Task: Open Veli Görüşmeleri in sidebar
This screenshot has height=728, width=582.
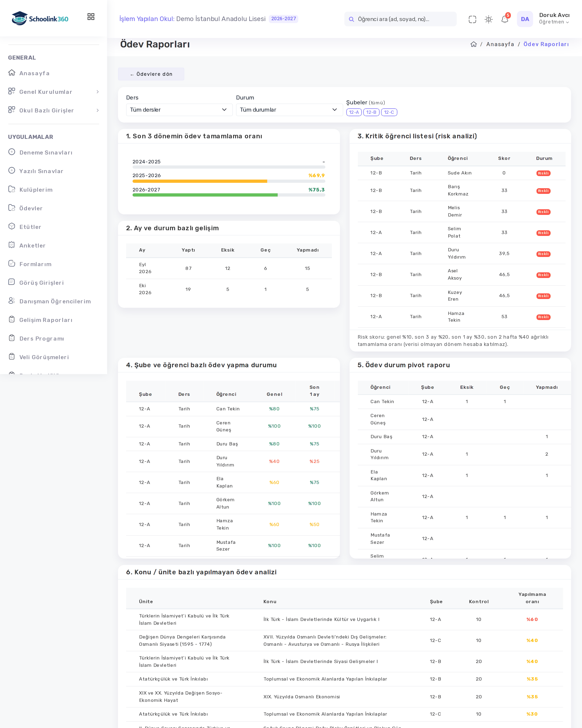Action: [x=44, y=357]
